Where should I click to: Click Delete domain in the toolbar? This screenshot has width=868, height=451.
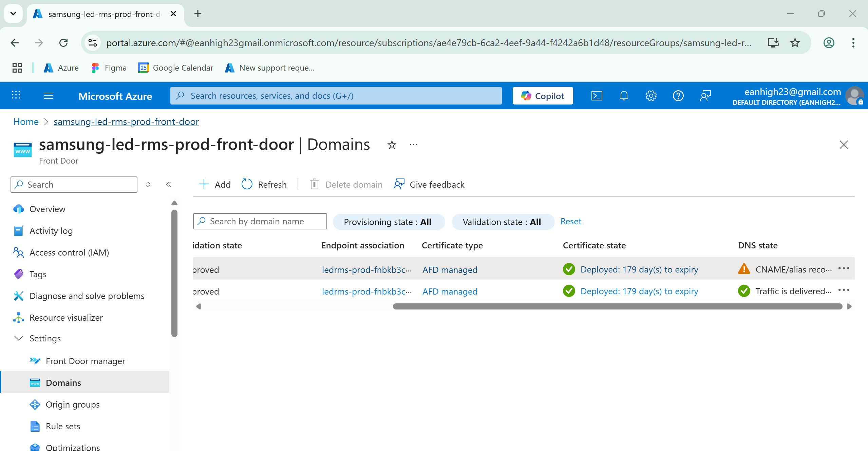(346, 185)
